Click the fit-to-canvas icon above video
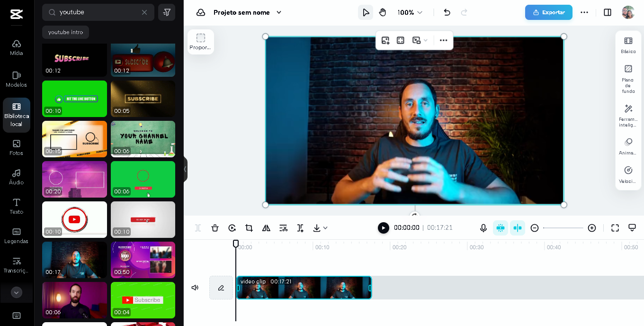The image size is (644, 326). pyautogui.click(x=401, y=40)
